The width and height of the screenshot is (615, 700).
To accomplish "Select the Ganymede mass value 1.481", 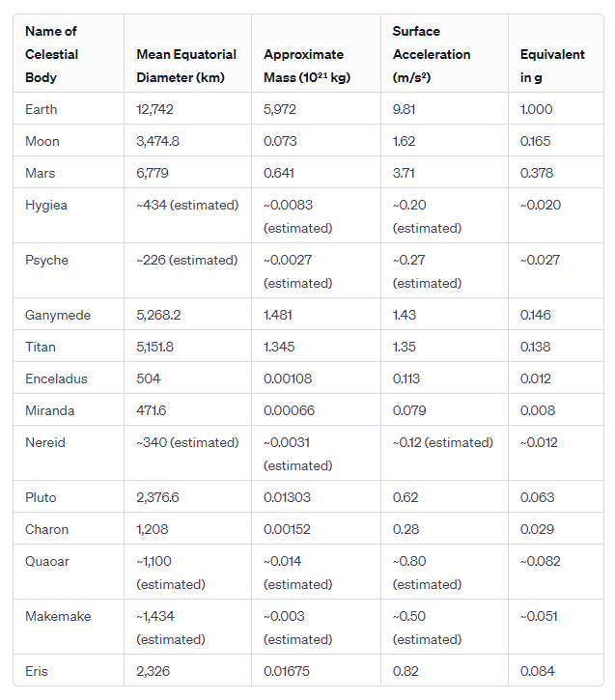I will coord(278,315).
